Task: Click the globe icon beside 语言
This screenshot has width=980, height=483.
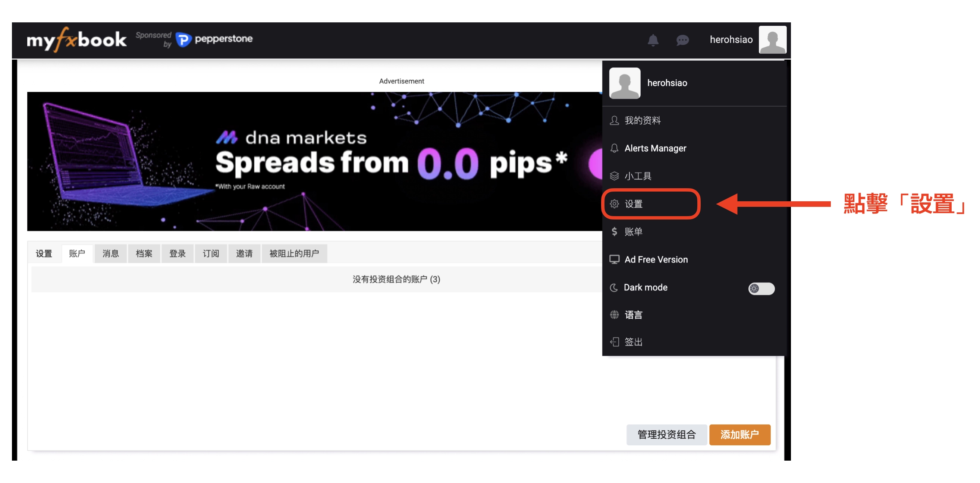Action: click(x=614, y=315)
